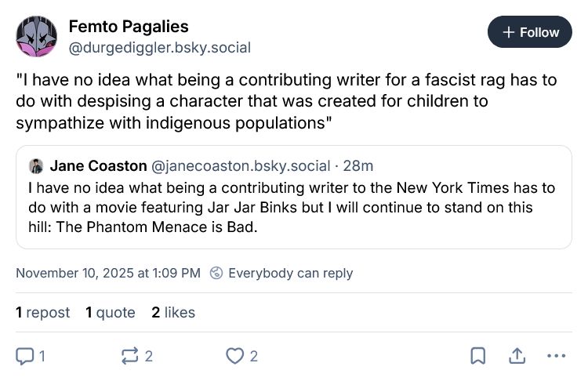Click the repost arrows icon
Image resolution: width=588 pixels, height=381 pixels.
129,356
